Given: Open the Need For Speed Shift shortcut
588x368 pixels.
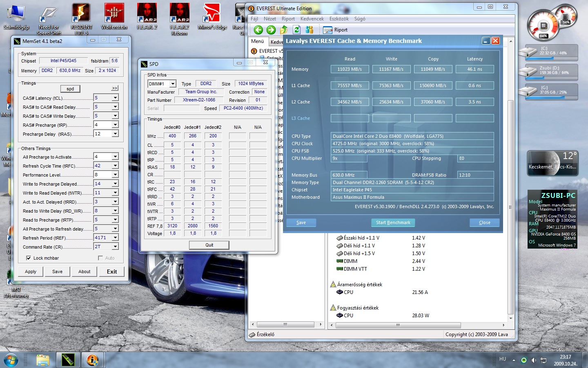Looking at the screenshot, I should coord(49,19).
